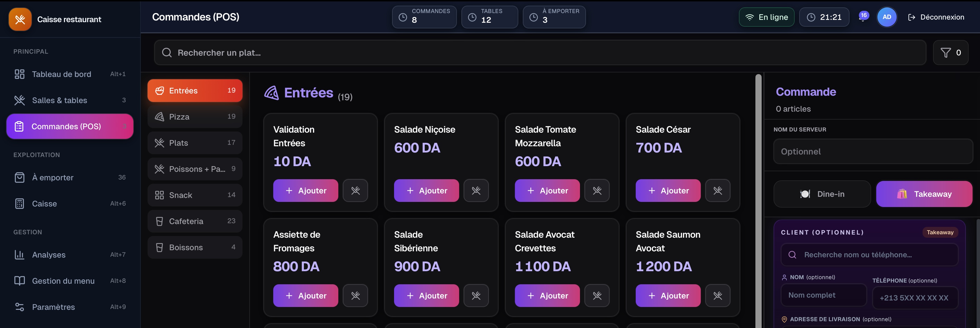The height and width of the screenshot is (328, 980).
Task: Open Commandes (POS) sidebar item
Action: (x=70, y=126)
